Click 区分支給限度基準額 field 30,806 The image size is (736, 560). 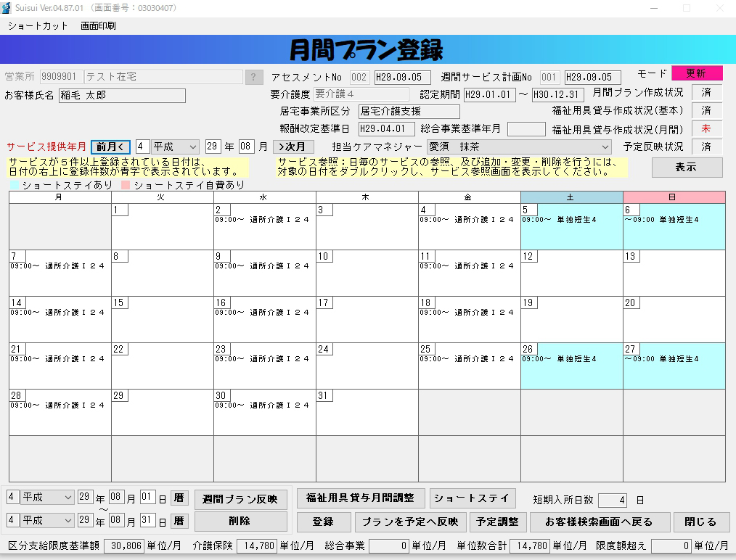click(x=124, y=546)
